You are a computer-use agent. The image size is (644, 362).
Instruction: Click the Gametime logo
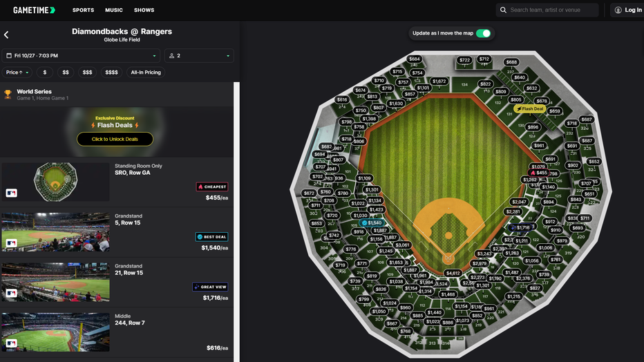(34, 10)
